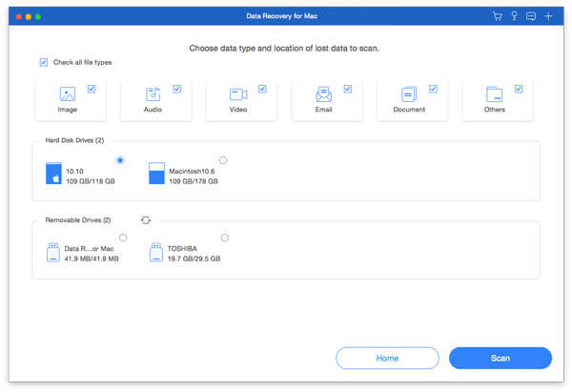Click the Data R...or Mac USB drive icon
572x392 pixels.
pyautogui.click(x=53, y=253)
